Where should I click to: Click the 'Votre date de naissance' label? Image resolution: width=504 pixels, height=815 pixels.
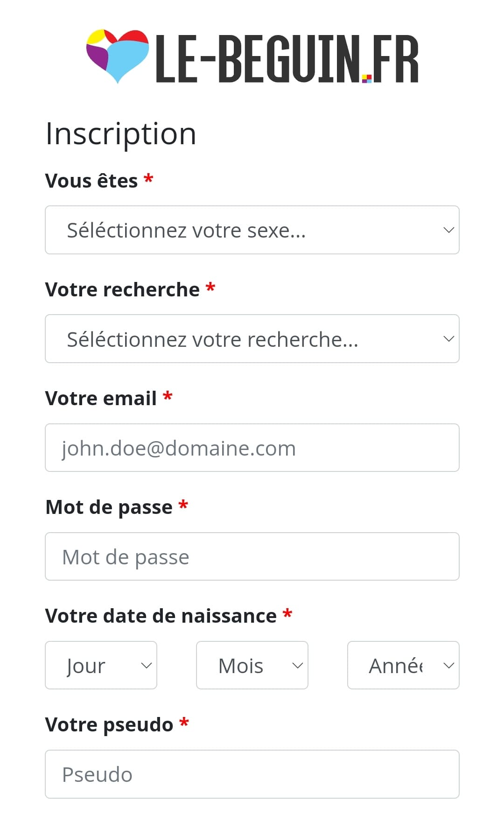[161, 616]
